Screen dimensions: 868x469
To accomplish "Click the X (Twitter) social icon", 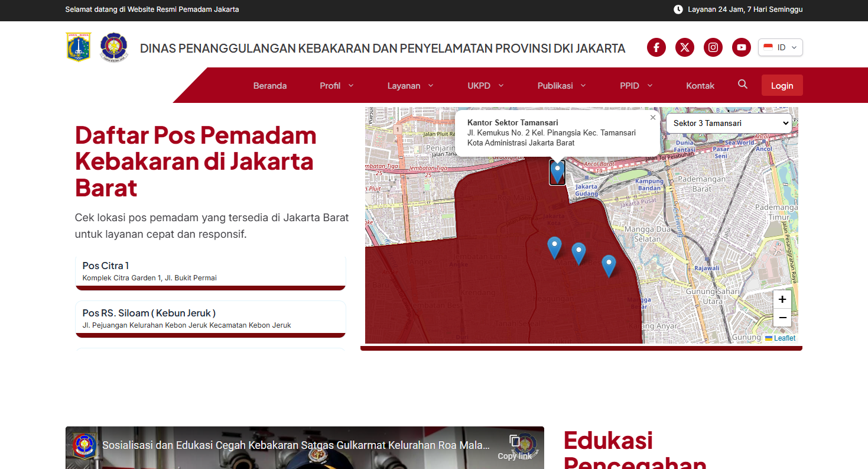I will (x=684, y=47).
